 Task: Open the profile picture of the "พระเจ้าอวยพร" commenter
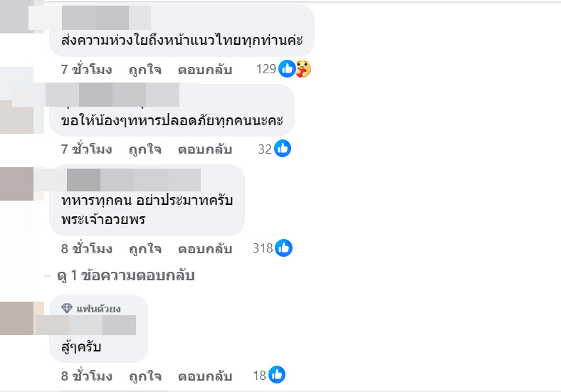pos(16,184)
